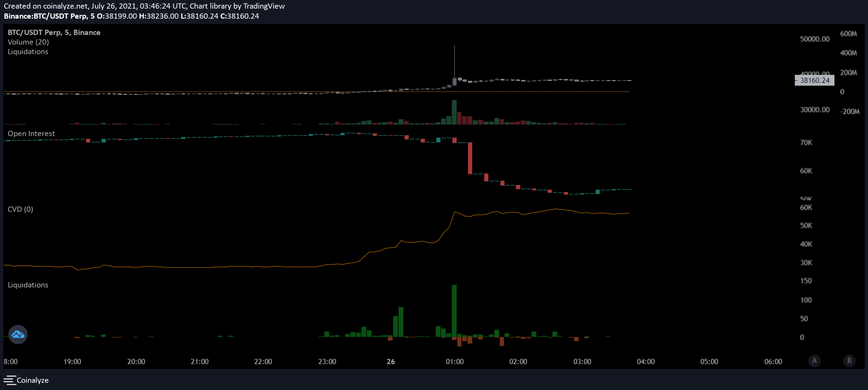868x390 pixels.
Task: Click the 05:00 time axis label
Action: click(709, 362)
